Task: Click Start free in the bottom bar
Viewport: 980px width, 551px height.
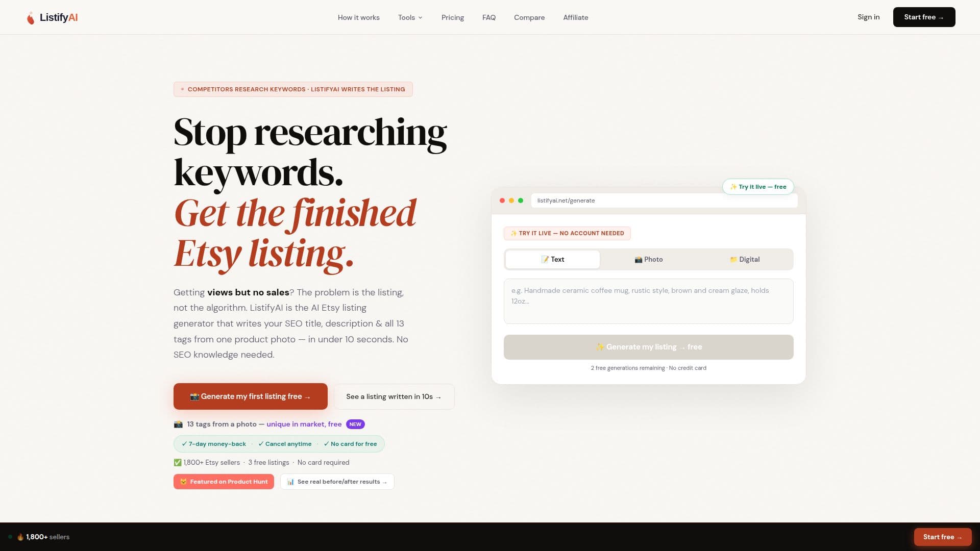Action: click(x=942, y=537)
